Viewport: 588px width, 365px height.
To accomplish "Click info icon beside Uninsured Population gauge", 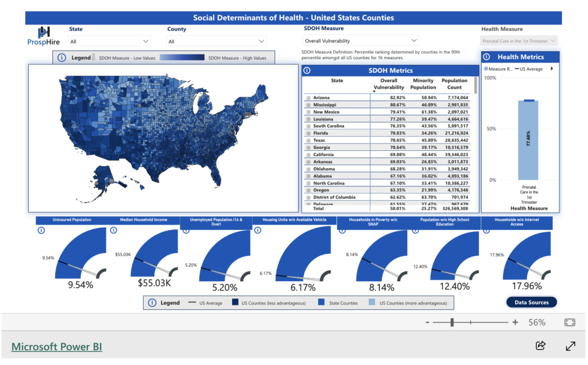I will click(x=41, y=230).
